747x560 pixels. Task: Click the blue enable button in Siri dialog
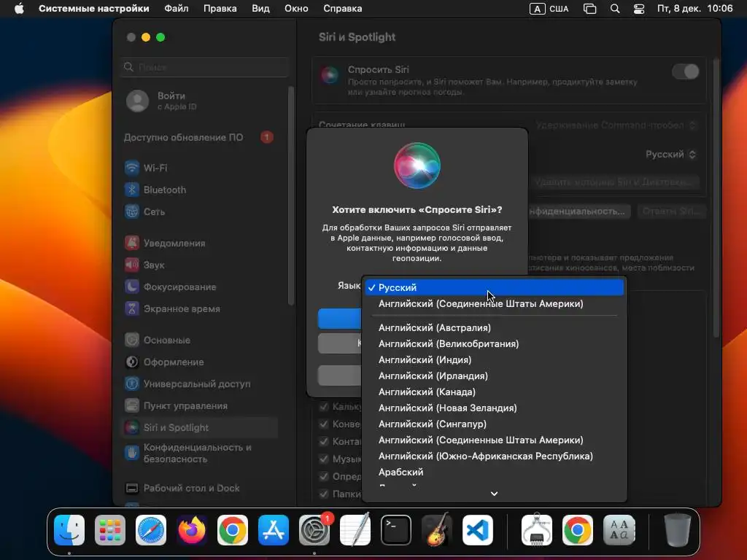tap(340, 319)
